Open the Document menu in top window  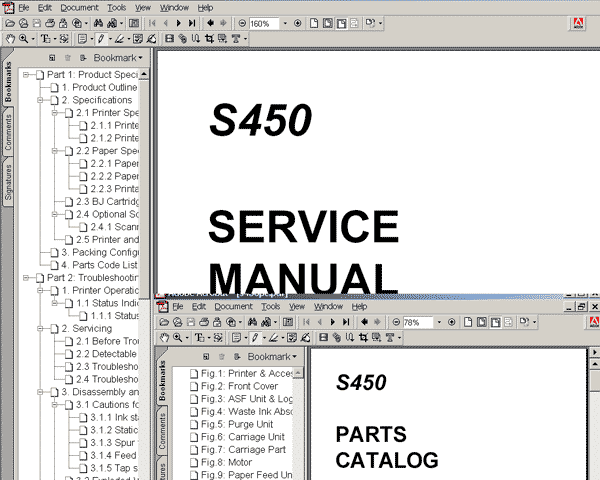tap(79, 7)
